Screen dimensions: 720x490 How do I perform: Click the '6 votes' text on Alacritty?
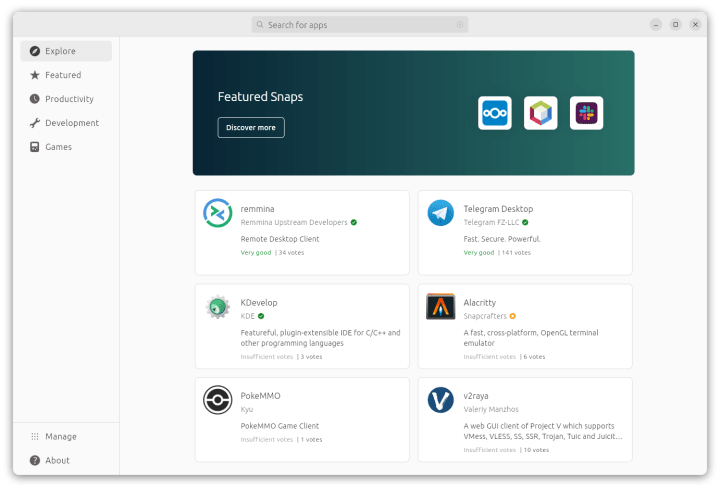(534, 357)
